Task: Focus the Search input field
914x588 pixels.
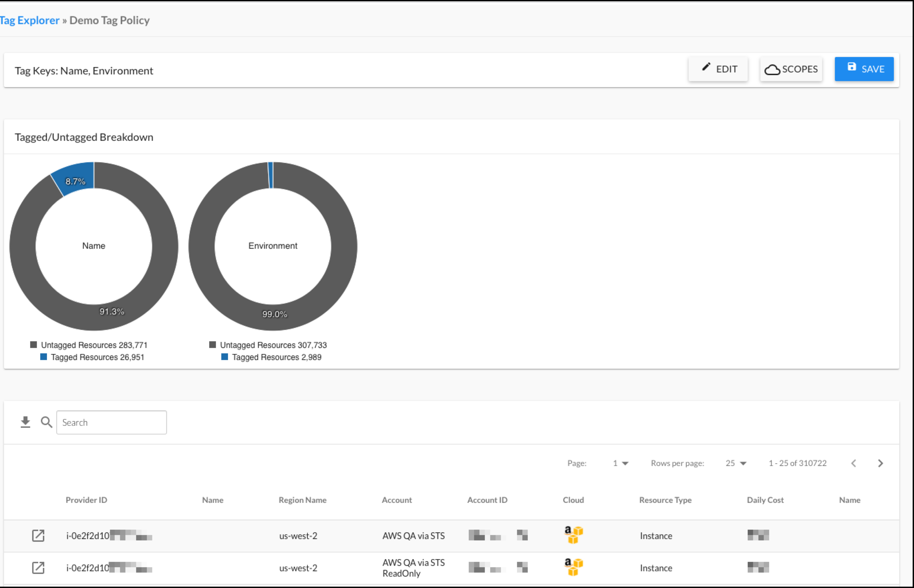Action: [x=111, y=422]
